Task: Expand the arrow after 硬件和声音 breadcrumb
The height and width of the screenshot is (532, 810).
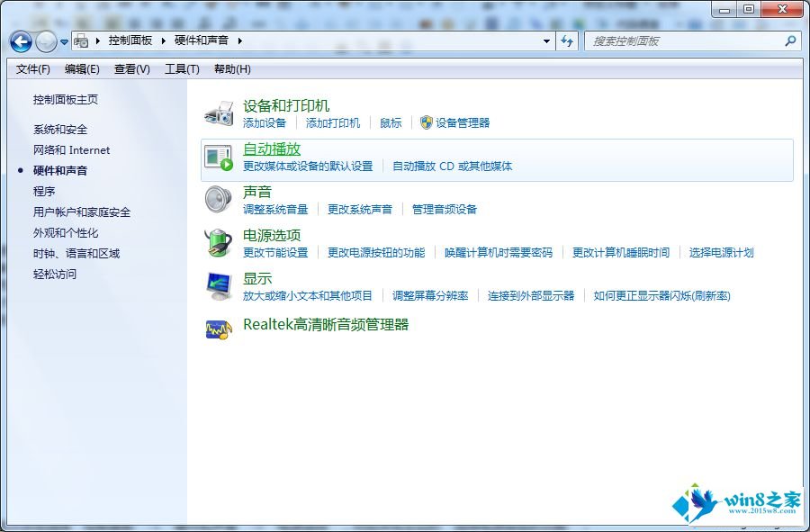Action: (239, 41)
